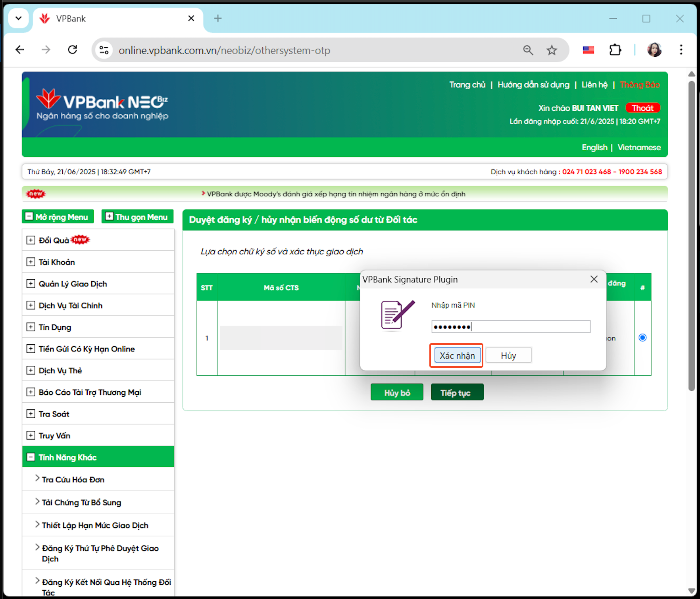
Task: Bookmark this page with star icon
Action: (552, 50)
